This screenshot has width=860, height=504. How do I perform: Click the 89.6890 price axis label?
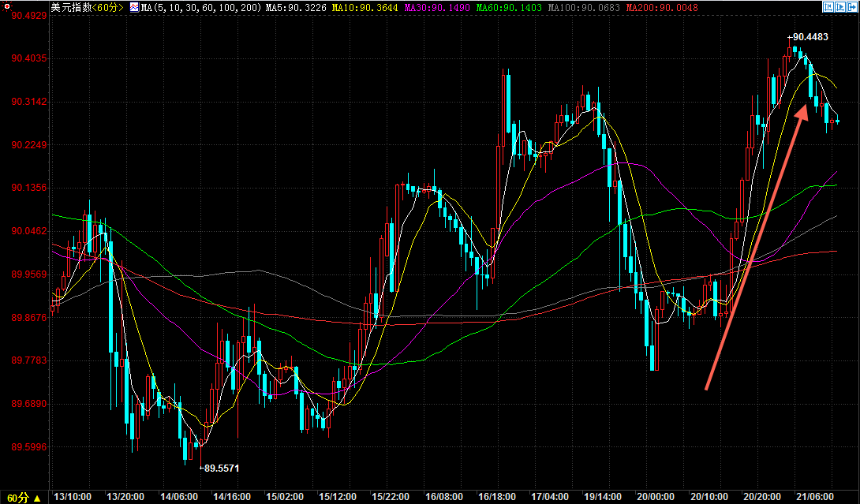click(29, 404)
